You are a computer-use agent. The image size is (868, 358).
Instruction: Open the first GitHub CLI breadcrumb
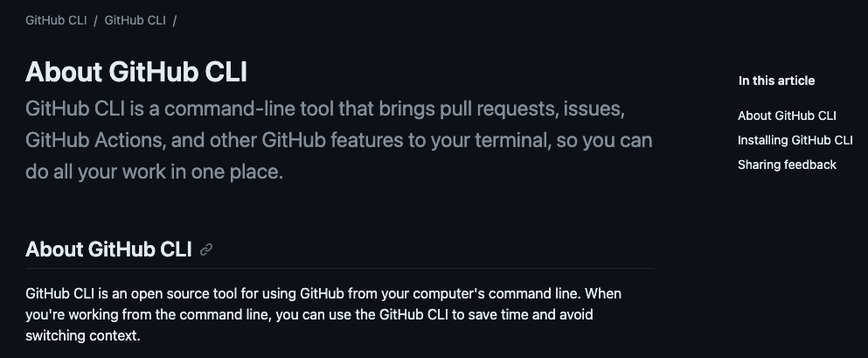coord(56,20)
